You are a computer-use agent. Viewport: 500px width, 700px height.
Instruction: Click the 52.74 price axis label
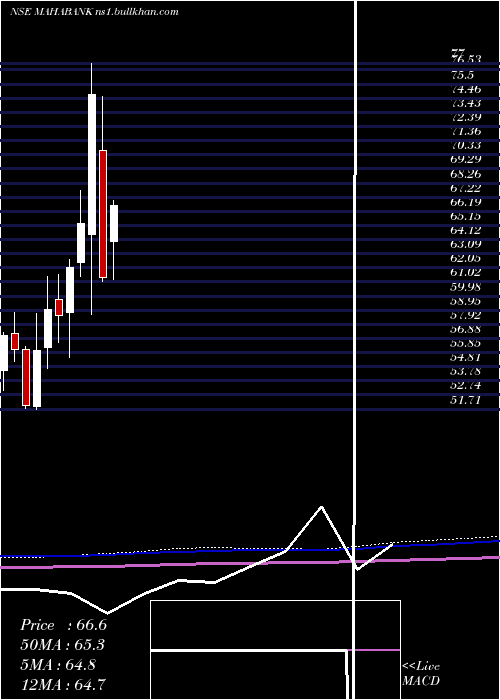pos(466,386)
